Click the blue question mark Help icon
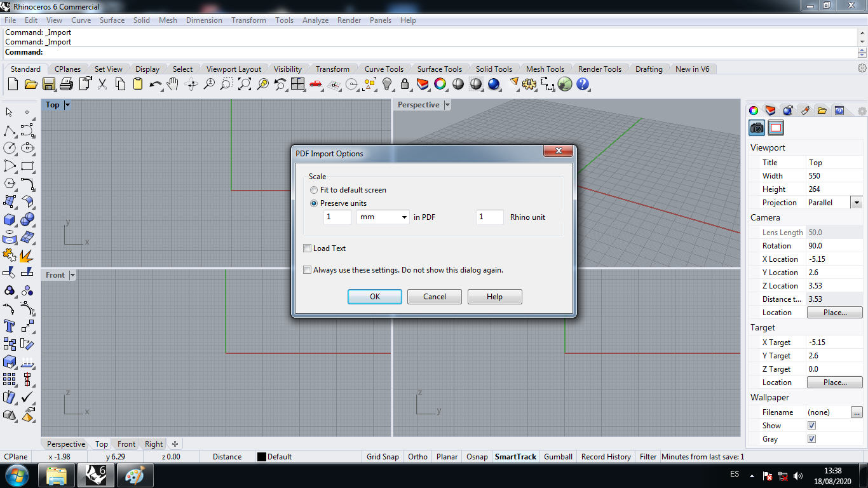The height and width of the screenshot is (488, 868). (583, 84)
